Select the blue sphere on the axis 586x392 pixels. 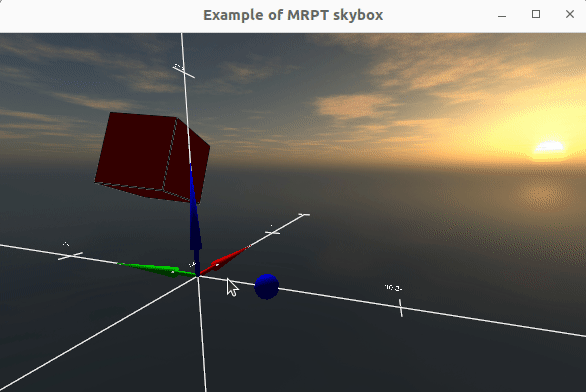[x=266, y=286]
